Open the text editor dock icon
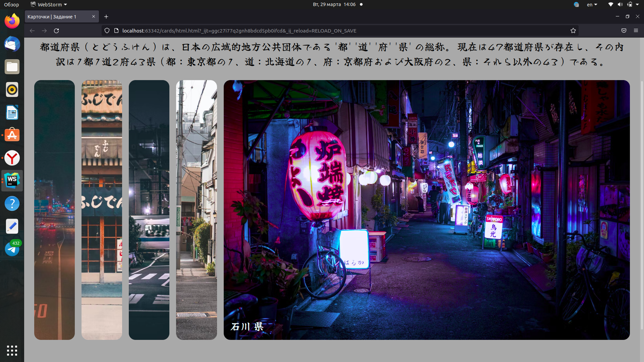 click(x=12, y=226)
